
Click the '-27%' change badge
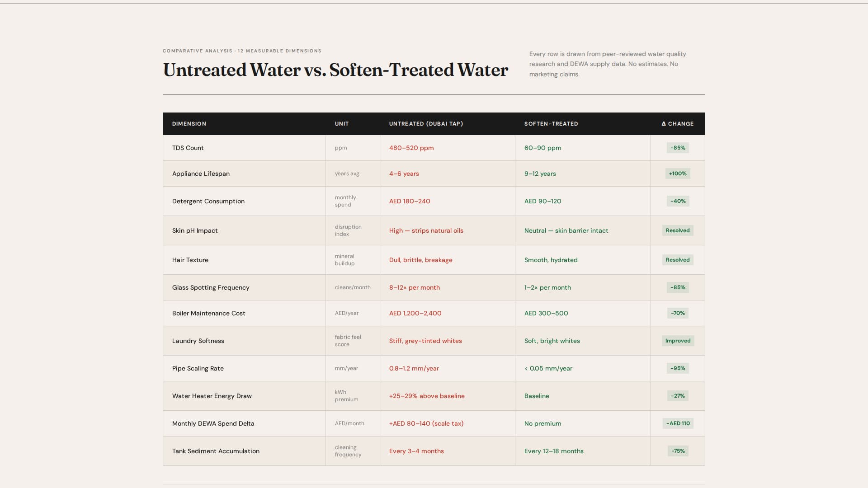(x=678, y=396)
